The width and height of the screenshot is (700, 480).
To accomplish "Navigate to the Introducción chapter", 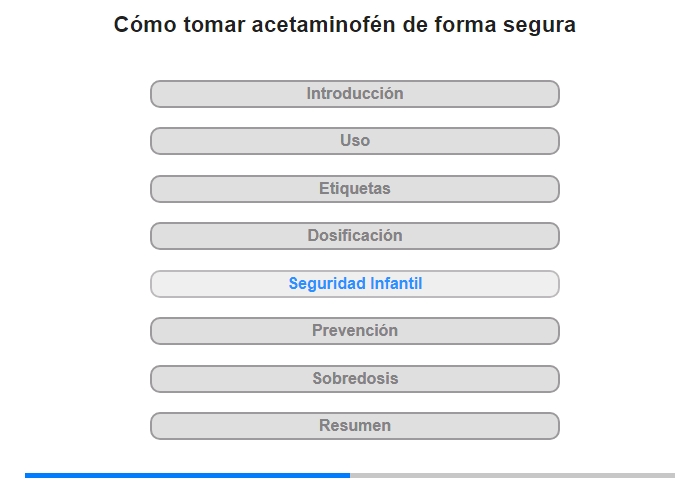I will pyautogui.click(x=355, y=94).
